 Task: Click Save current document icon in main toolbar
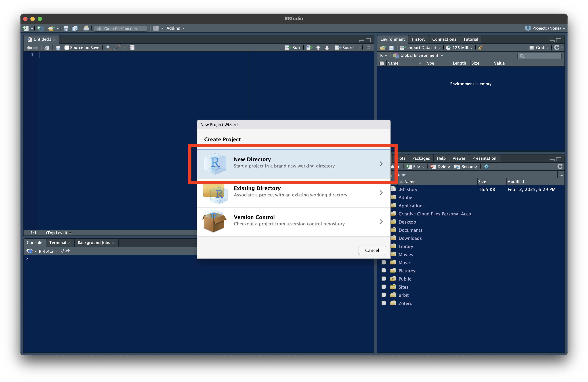(66, 28)
